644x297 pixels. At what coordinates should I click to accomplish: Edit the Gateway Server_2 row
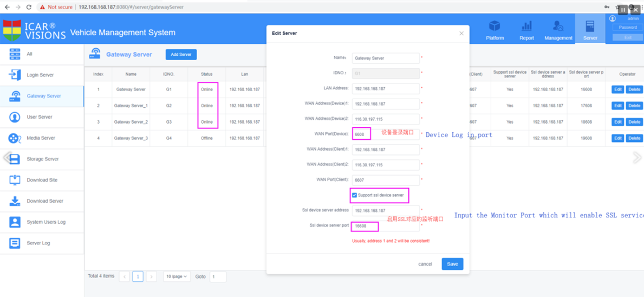tap(617, 122)
